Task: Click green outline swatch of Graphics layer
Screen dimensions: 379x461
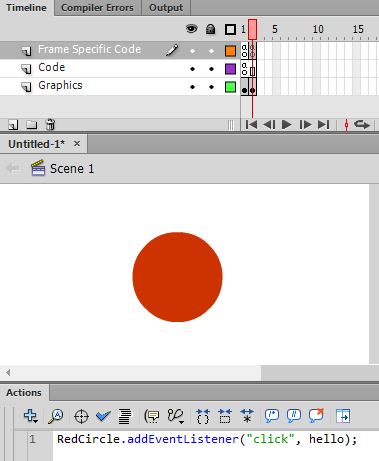Action: pos(230,87)
